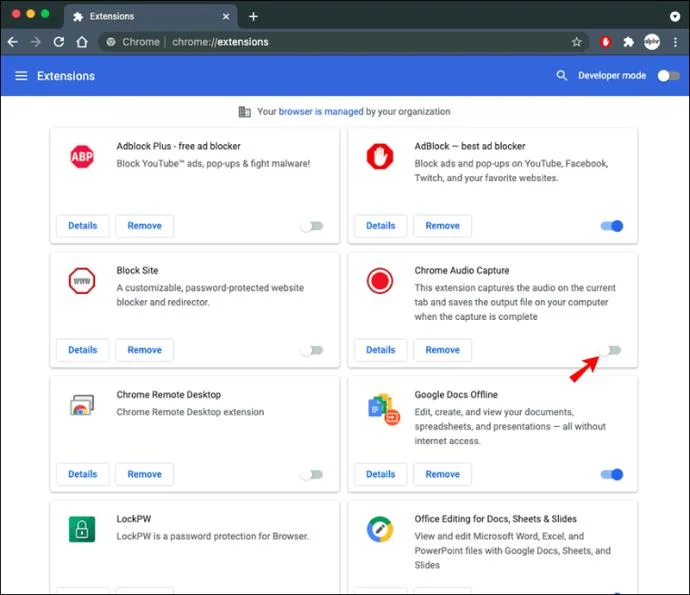
Task: Click 'Chrome Audio Capture' title text
Action: (462, 270)
